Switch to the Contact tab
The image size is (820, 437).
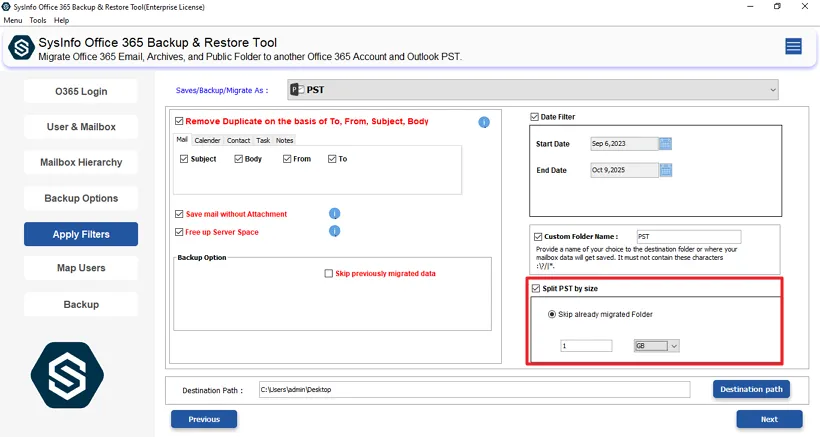[x=238, y=141]
